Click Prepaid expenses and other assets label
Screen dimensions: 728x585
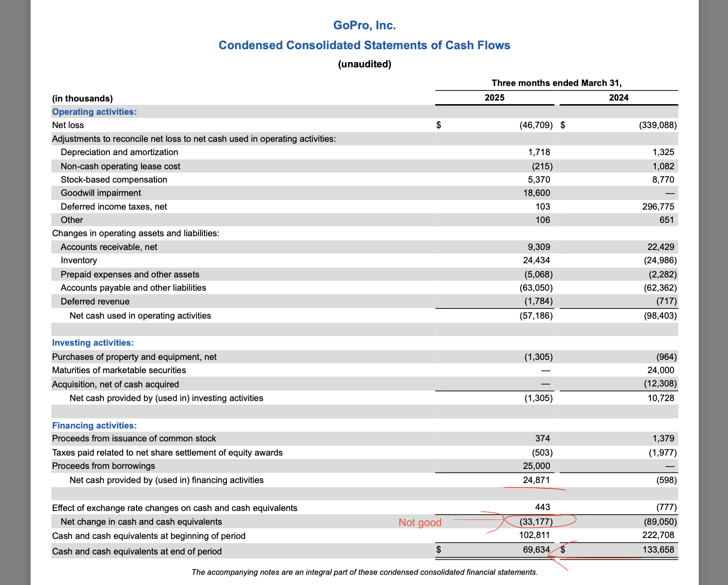[130, 274]
